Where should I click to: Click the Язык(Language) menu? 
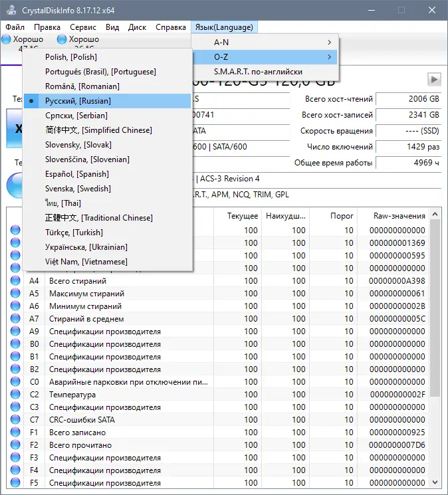coord(224,27)
